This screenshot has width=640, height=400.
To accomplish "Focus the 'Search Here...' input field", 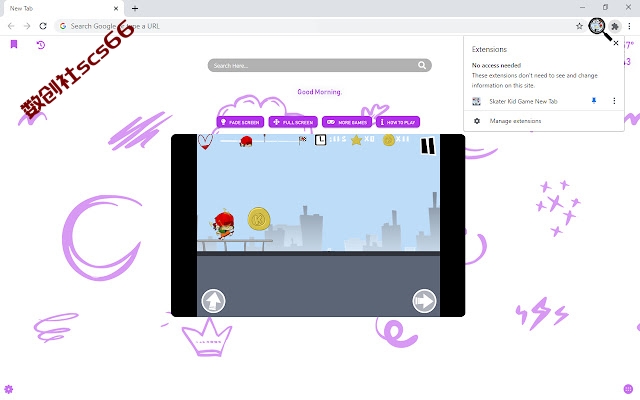I will (x=319, y=65).
